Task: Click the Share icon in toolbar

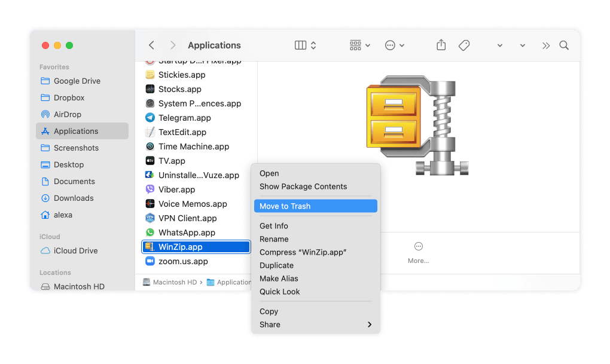Action: pyautogui.click(x=441, y=45)
